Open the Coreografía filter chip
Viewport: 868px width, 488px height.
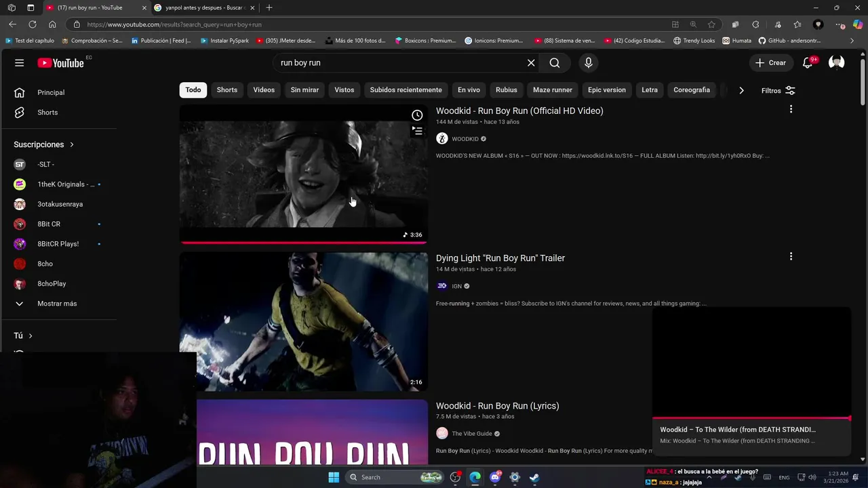[x=692, y=90]
